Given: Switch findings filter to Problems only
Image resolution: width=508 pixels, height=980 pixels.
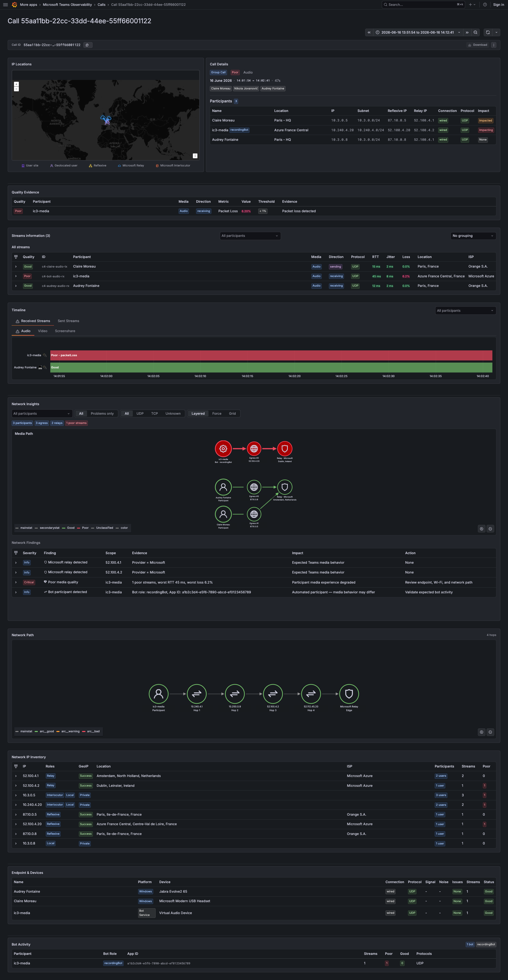Looking at the screenshot, I should click(x=102, y=414).
